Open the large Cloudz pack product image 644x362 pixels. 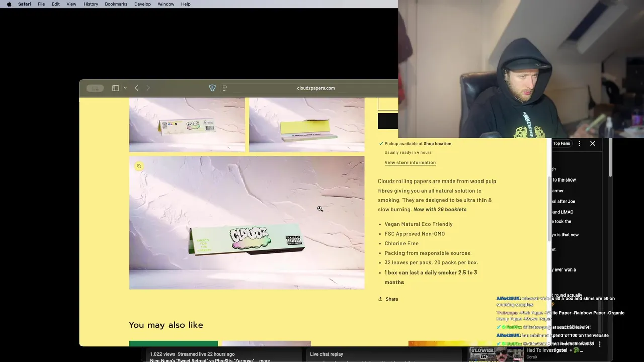pos(247,222)
